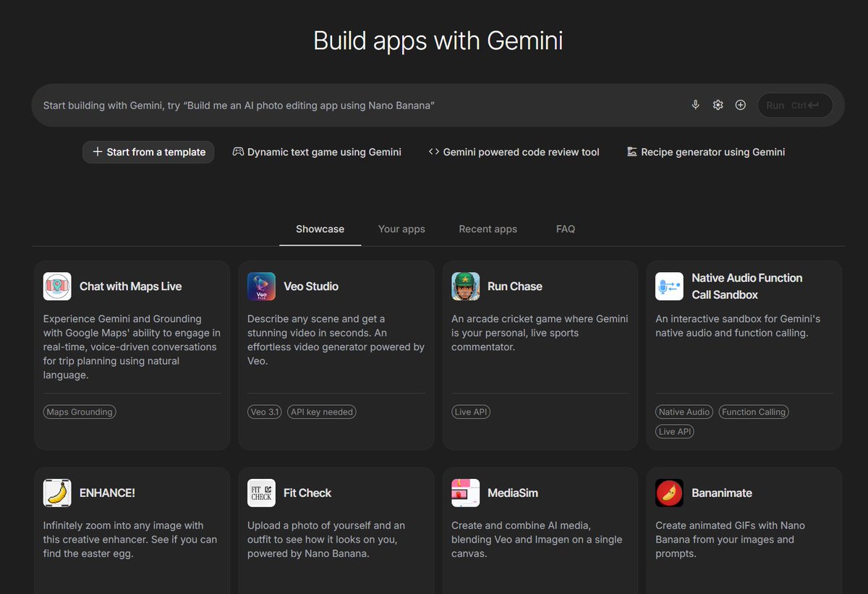Click the ENHANCE! banana icon
The width and height of the screenshot is (868, 594).
click(57, 493)
